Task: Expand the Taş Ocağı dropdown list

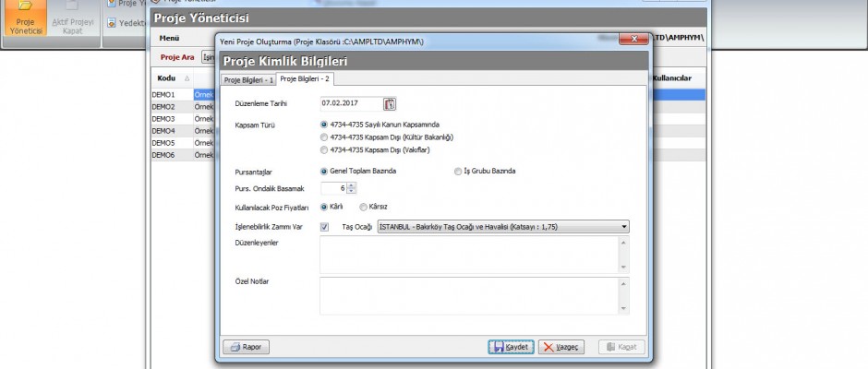Action: pyautogui.click(x=624, y=226)
